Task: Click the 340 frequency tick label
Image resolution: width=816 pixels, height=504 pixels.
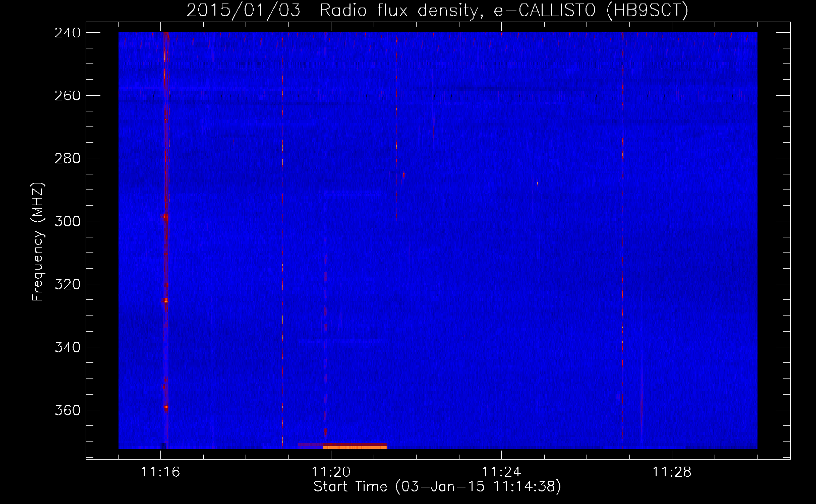Action: click(x=68, y=347)
